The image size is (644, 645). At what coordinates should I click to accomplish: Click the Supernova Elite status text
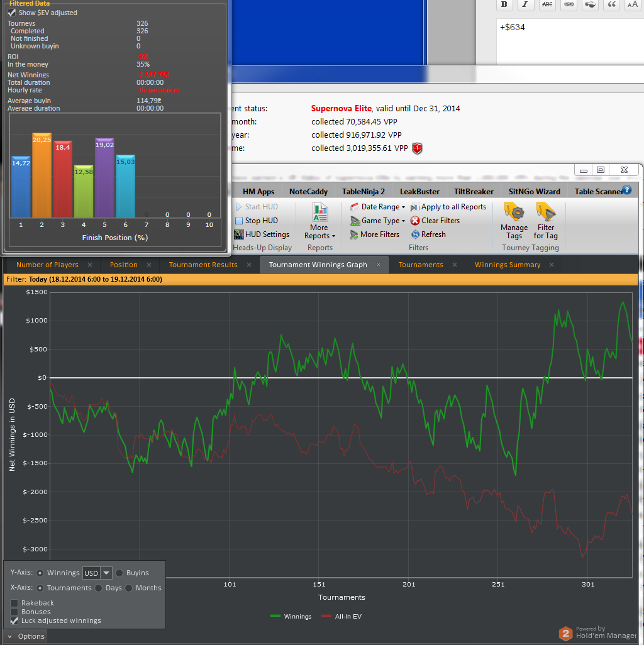coord(341,109)
